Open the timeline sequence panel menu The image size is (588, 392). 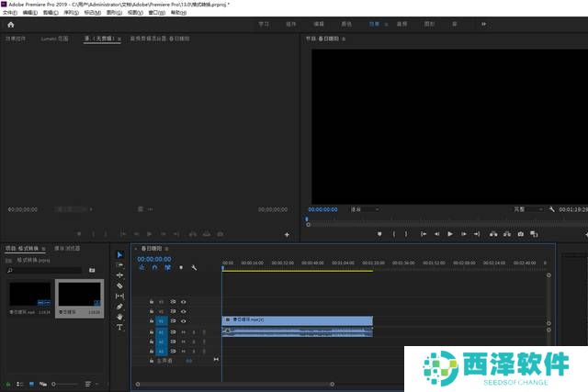click(166, 249)
